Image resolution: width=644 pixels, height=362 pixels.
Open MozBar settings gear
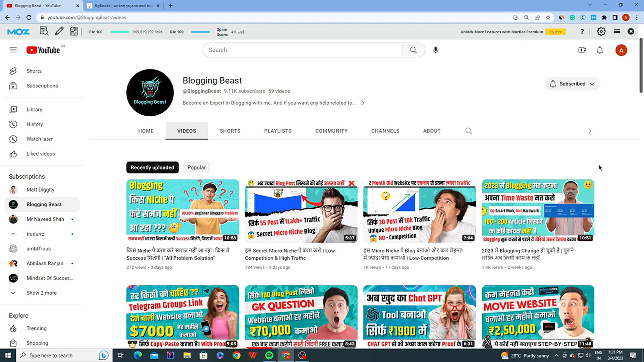tap(601, 32)
